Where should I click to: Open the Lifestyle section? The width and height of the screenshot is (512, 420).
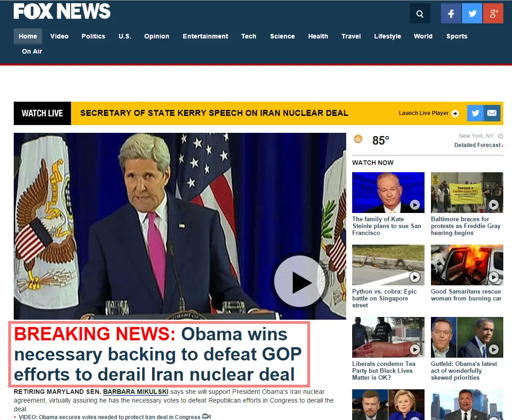(x=387, y=36)
